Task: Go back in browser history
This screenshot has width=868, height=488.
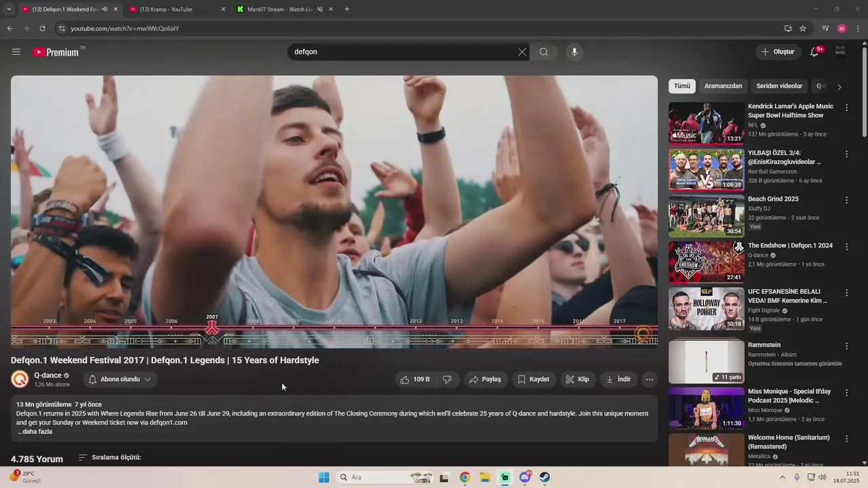Action: pyautogui.click(x=9, y=28)
